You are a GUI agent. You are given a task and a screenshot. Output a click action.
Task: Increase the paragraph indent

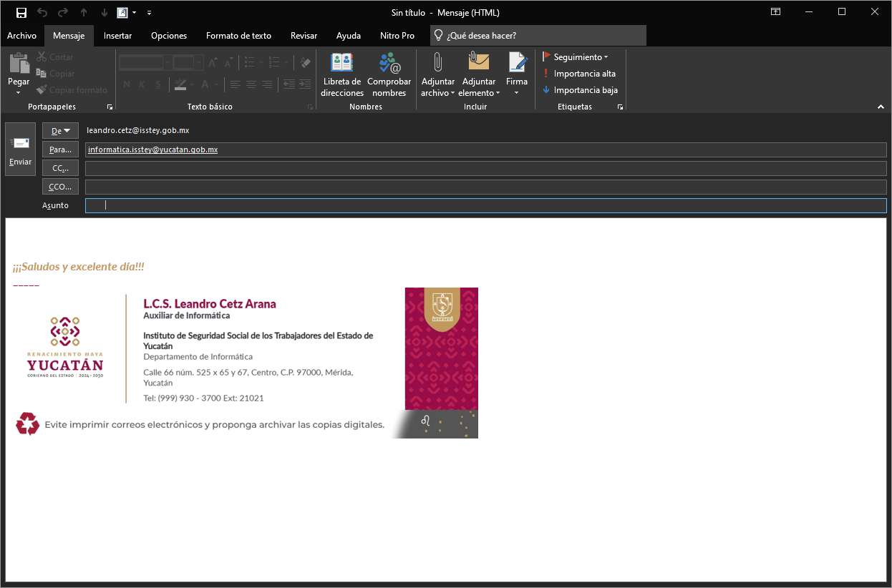click(x=306, y=84)
